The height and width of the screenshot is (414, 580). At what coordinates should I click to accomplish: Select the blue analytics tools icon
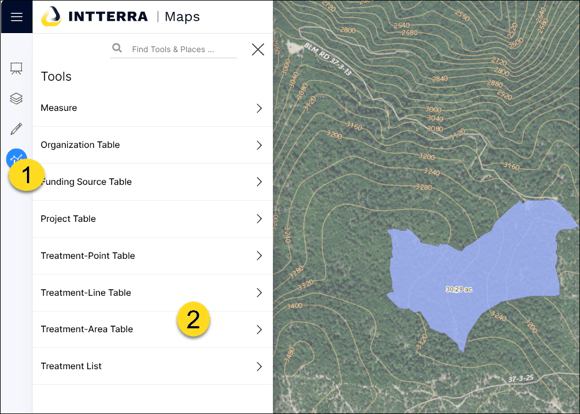[16, 158]
